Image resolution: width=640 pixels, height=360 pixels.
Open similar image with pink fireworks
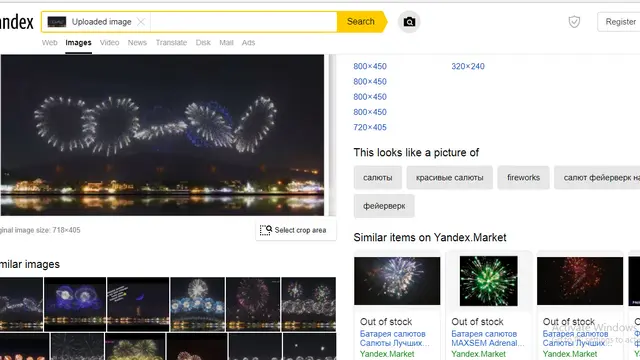tap(253, 304)
